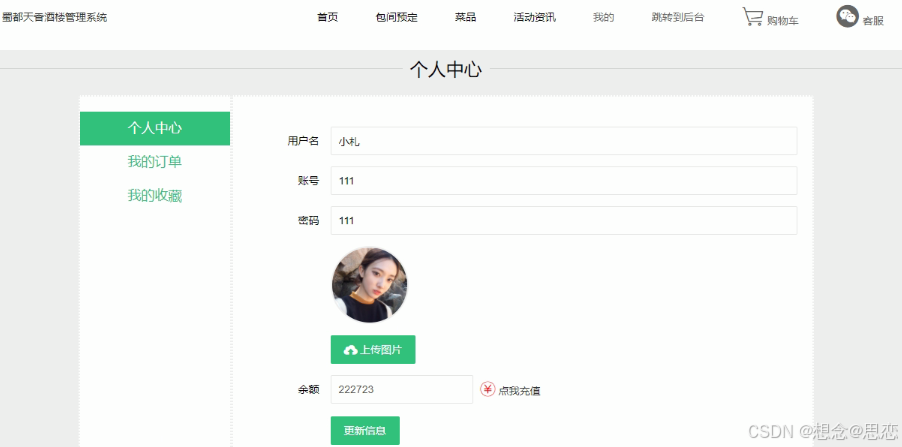
Task: Focus the 账号 input field
Action: click(x=564, y=181)
